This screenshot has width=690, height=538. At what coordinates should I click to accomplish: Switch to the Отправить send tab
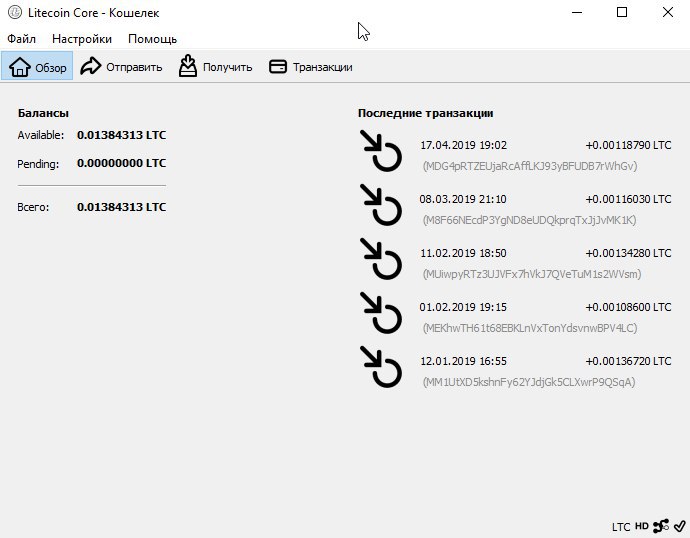pyautogui.click(x=121, y=67)
